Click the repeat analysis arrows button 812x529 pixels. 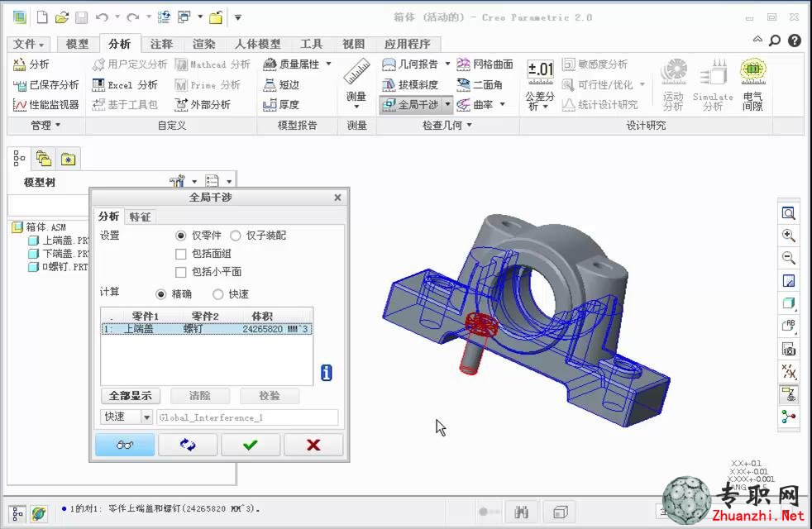coord(188,445)
